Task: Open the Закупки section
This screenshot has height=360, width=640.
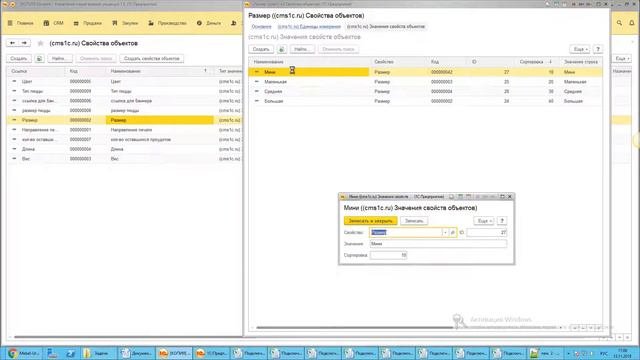Action: pos(125,23)
